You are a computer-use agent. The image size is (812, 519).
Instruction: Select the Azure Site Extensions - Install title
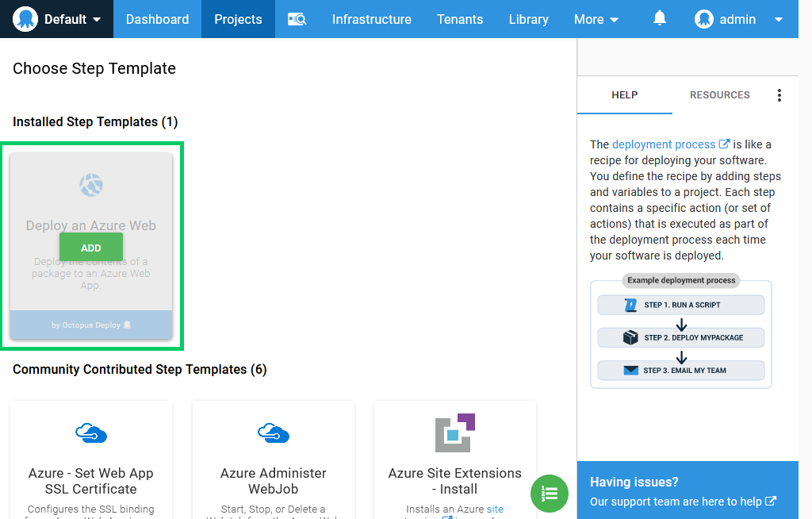pyautogui.click(x=455, y=481)
